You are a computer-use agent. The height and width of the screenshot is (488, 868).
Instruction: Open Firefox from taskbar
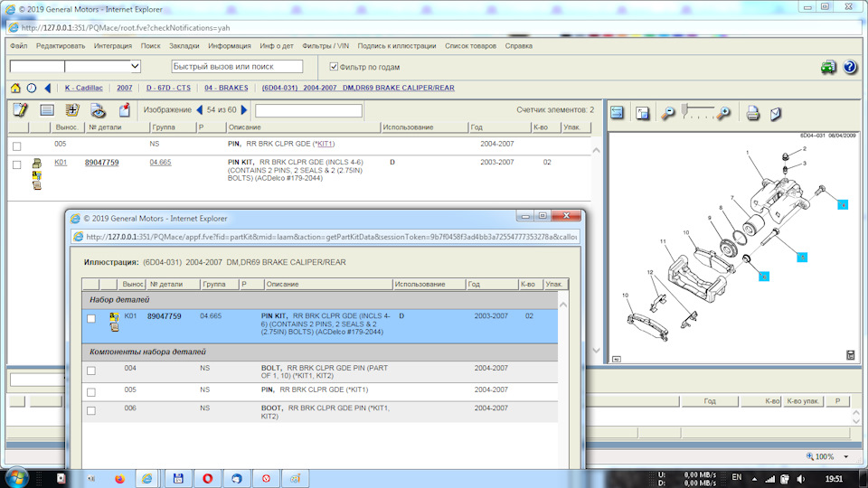[x=119, y=479]
